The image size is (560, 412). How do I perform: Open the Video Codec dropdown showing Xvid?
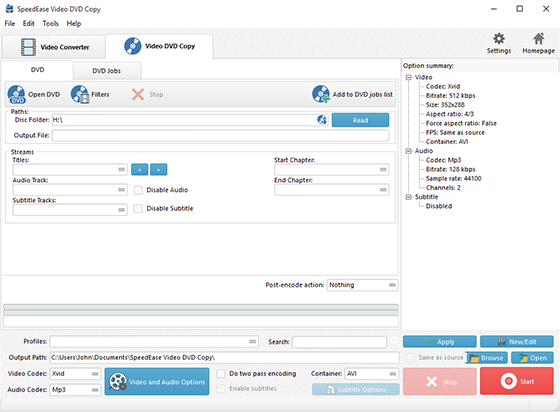(x=75, y=374)
